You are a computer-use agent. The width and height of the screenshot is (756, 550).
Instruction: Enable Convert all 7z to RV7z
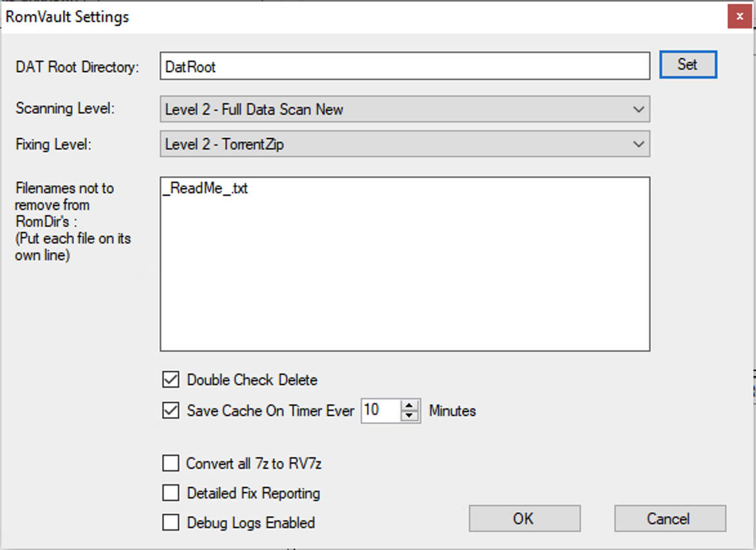(x=171, y=463)
